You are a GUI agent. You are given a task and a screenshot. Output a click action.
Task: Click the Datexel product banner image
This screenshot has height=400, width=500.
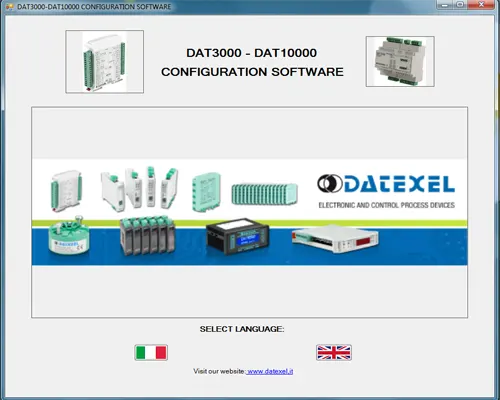250,212
